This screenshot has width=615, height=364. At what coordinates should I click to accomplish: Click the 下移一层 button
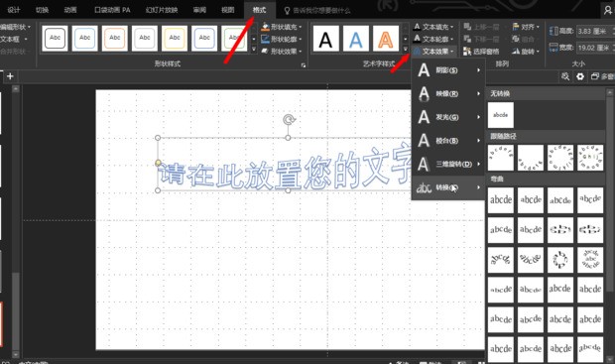481,39
